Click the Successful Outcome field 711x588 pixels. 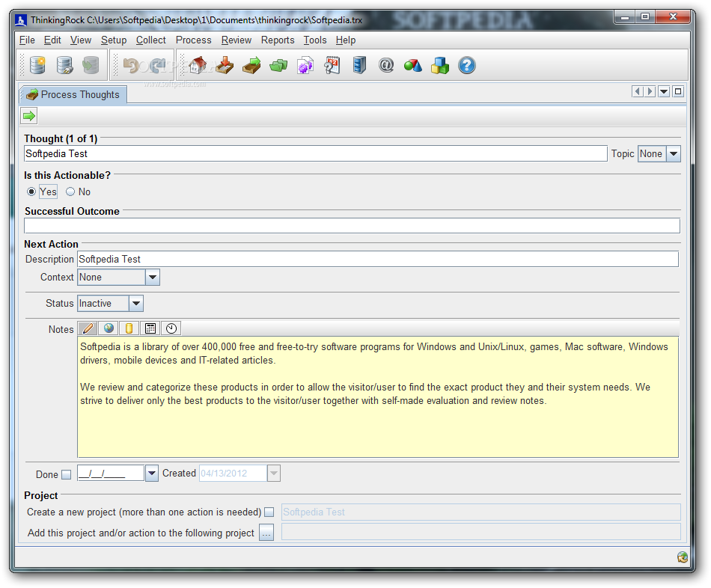click(352, 226)
